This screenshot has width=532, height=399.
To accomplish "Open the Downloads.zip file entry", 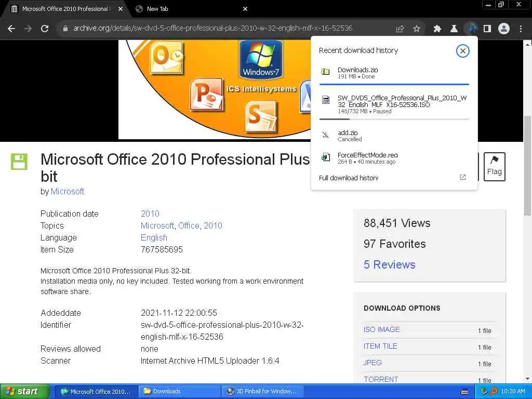I will coord(394,73).
